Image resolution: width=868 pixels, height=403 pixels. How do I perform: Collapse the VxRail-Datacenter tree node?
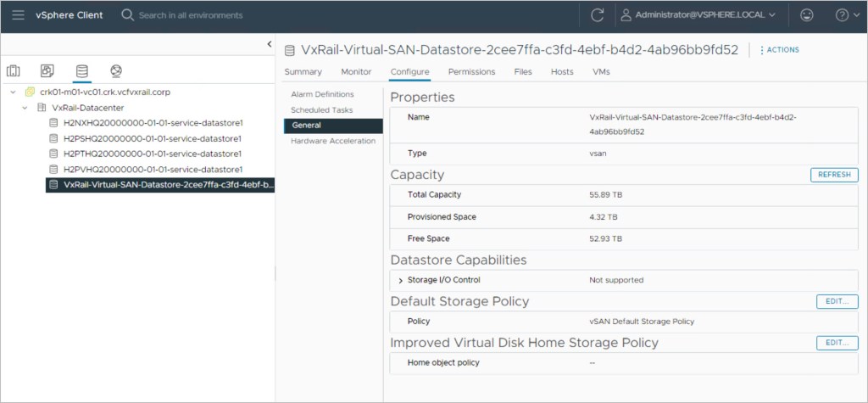pyautogui.click(x=27, y=108)
